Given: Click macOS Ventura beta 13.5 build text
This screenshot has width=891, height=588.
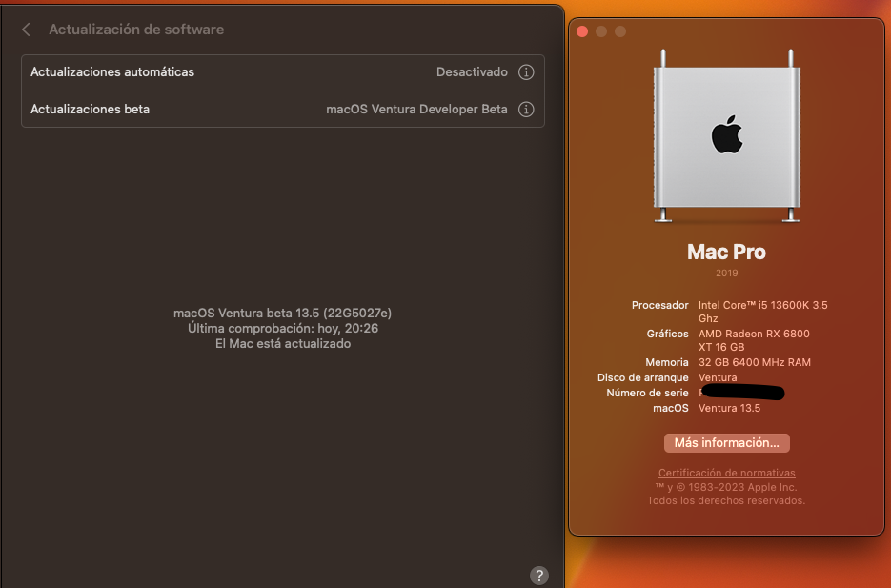Looking at the screenshot, I should 282,313.
